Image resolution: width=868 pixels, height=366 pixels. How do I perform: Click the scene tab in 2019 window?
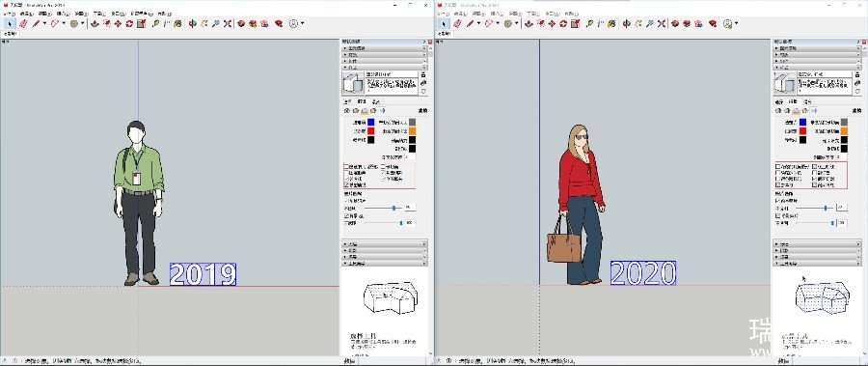coord(11,33)
